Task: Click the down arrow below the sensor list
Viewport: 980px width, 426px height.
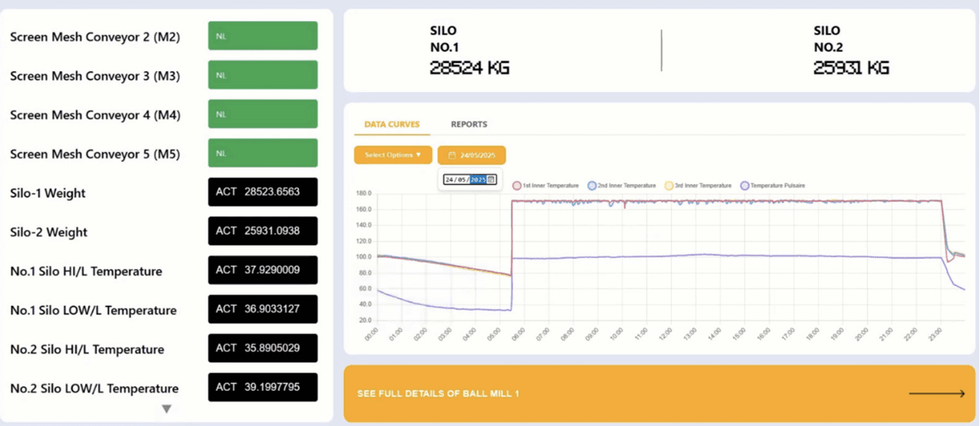Action: pyautogui.click(x=166, y=409)
